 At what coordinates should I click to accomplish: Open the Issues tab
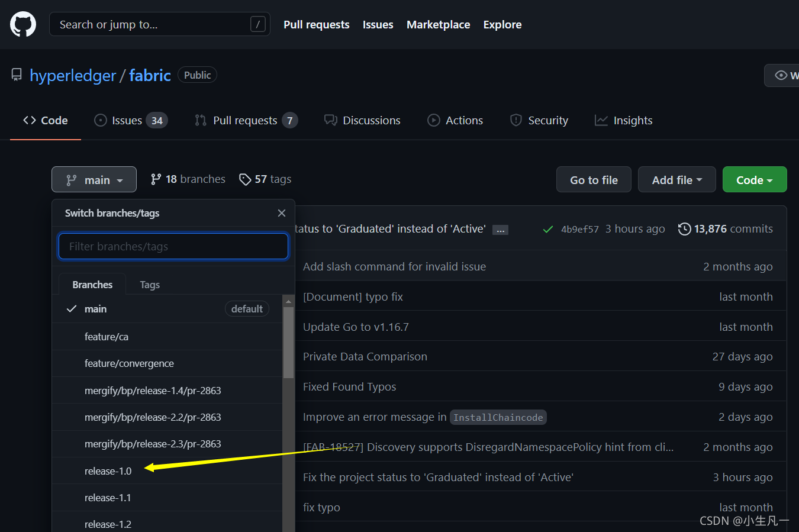[x=131, y=120]
